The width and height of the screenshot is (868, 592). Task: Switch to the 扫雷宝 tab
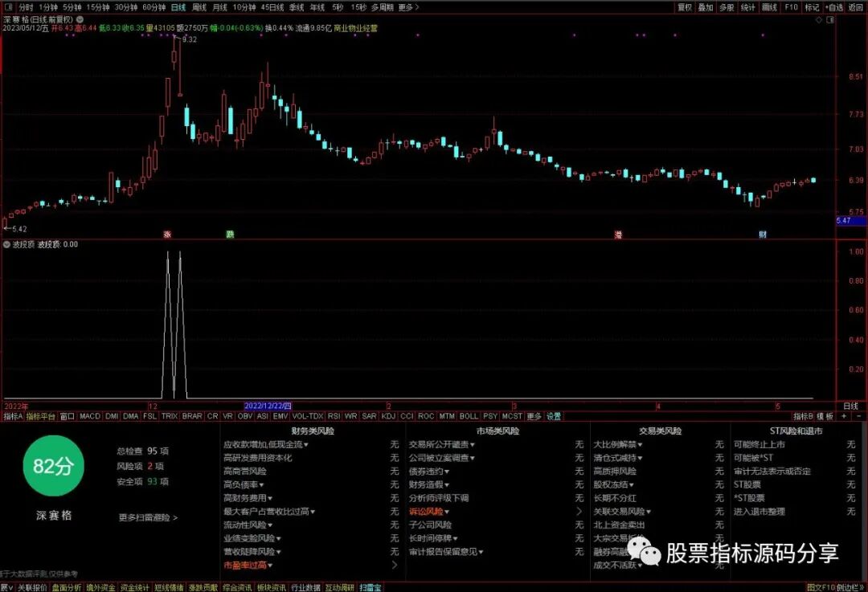(371, 587)
